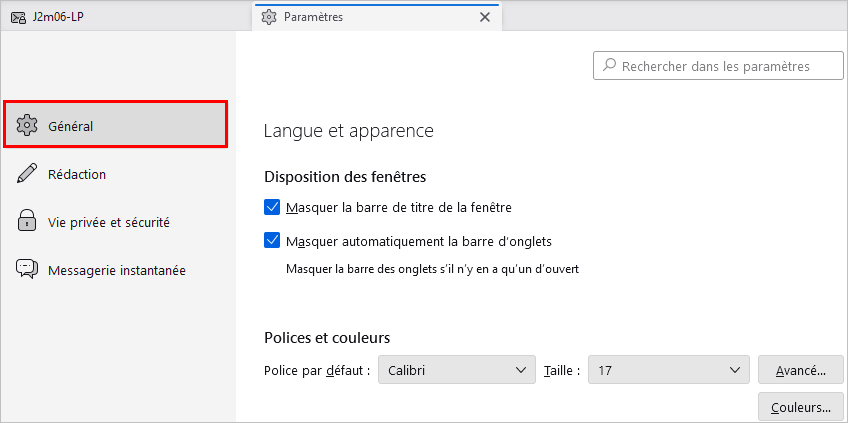The height and width of the screenshot is (423, 848).
Task: Click the Messagerie instantanée chat bubble icon
Action: [27, 270]
